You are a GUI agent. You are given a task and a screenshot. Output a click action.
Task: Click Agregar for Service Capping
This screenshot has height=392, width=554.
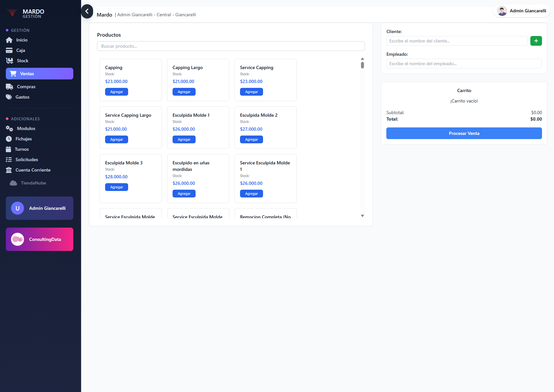(x=251, y=92)
